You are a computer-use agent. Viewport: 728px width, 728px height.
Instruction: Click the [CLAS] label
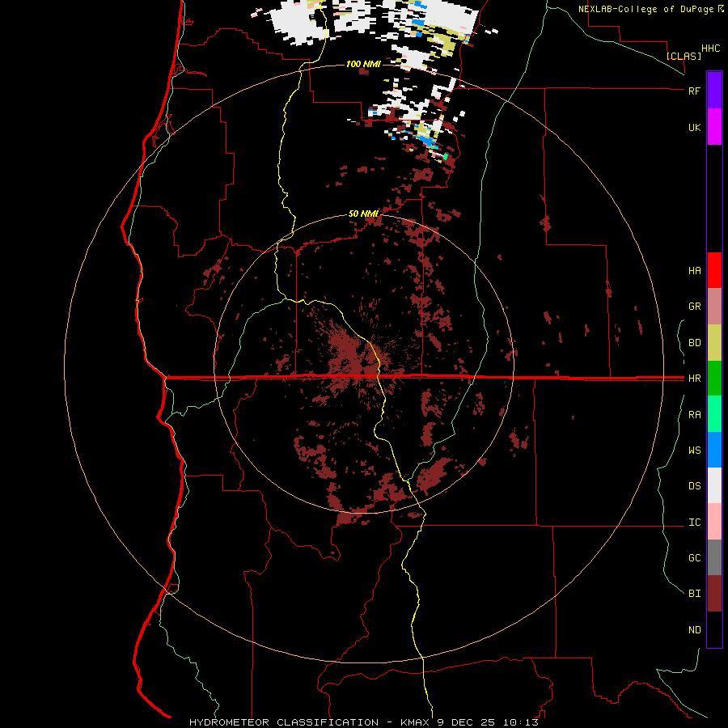coord(684,56)
